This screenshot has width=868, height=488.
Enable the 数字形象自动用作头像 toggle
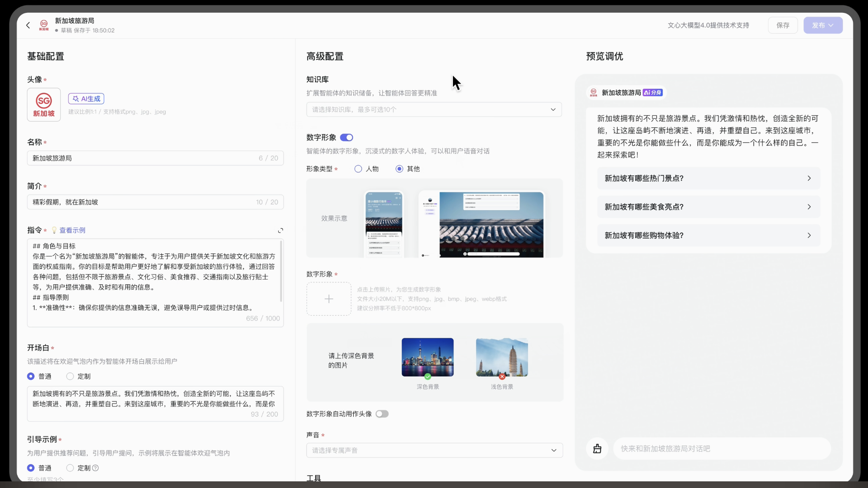pos(382,414)
